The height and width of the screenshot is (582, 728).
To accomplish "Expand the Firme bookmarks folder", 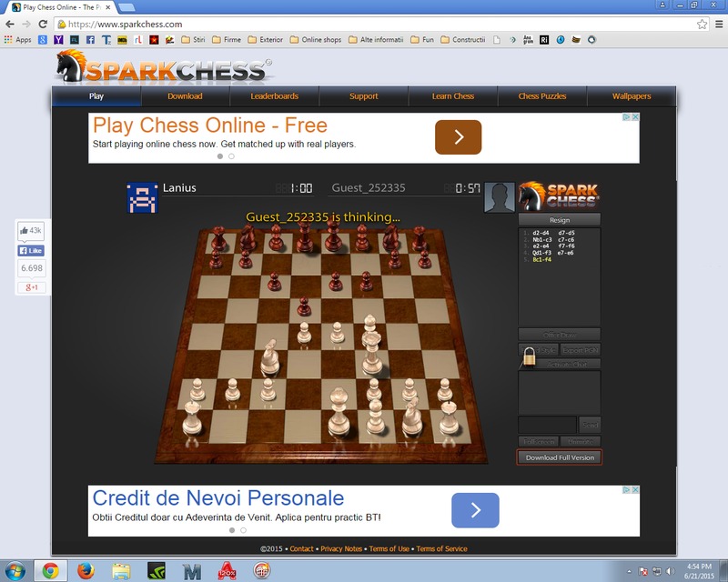I will (227, 40).
